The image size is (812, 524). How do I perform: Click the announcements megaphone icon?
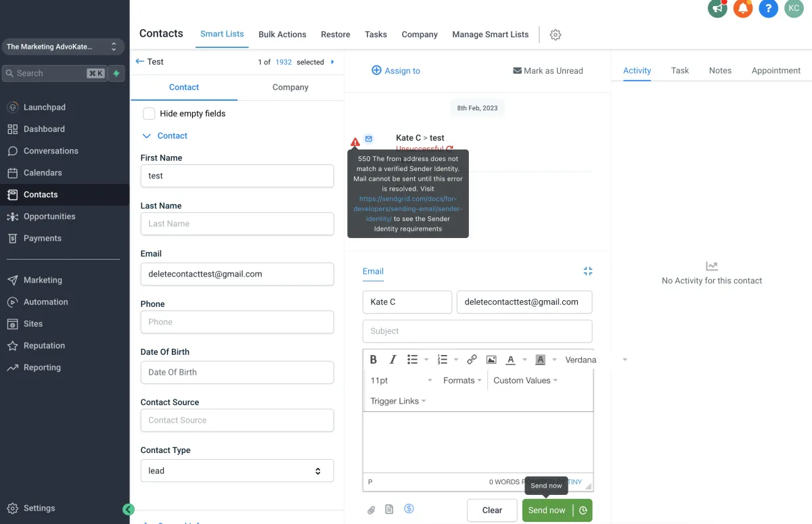click(717, 9)
